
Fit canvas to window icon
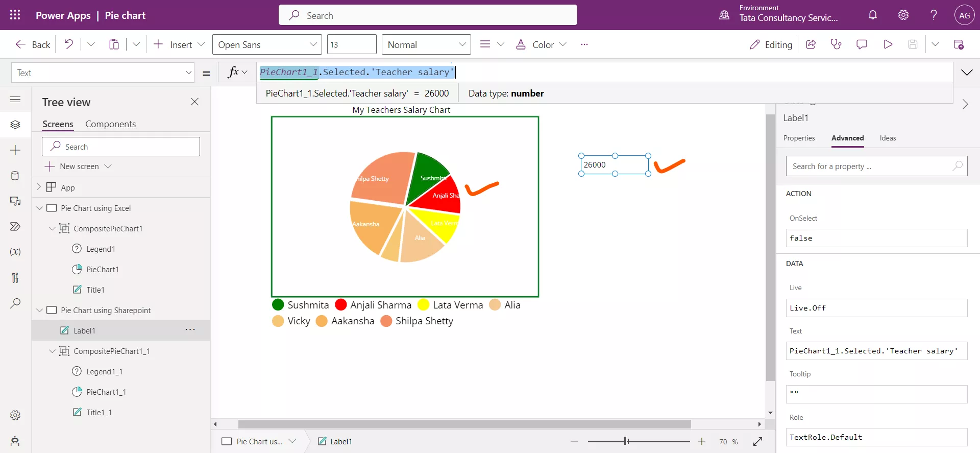tap(757, 441)
